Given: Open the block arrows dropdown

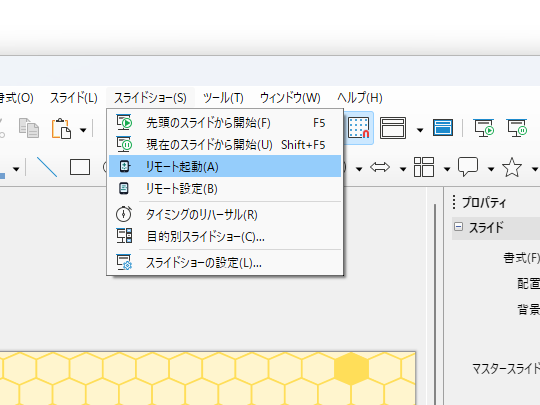Looking at the screenshot, I should pyautogui.click(x=403, y=169).
